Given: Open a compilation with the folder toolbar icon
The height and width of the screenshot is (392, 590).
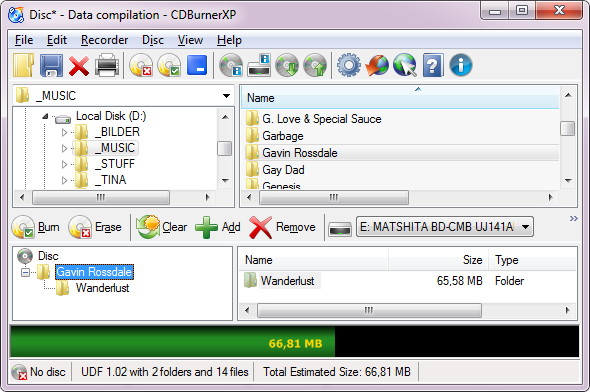Looking at the screenshot, I should point(23,65).
